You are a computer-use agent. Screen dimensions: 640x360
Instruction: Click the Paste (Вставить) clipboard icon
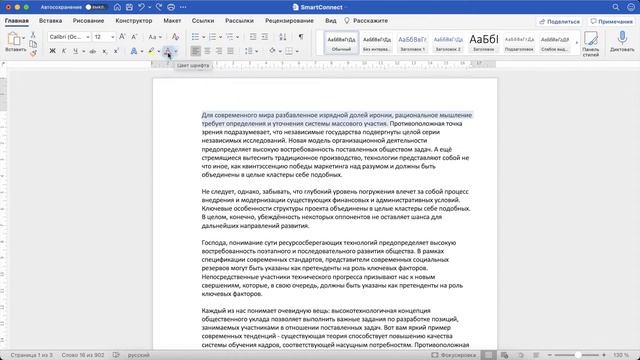[13, 39]
